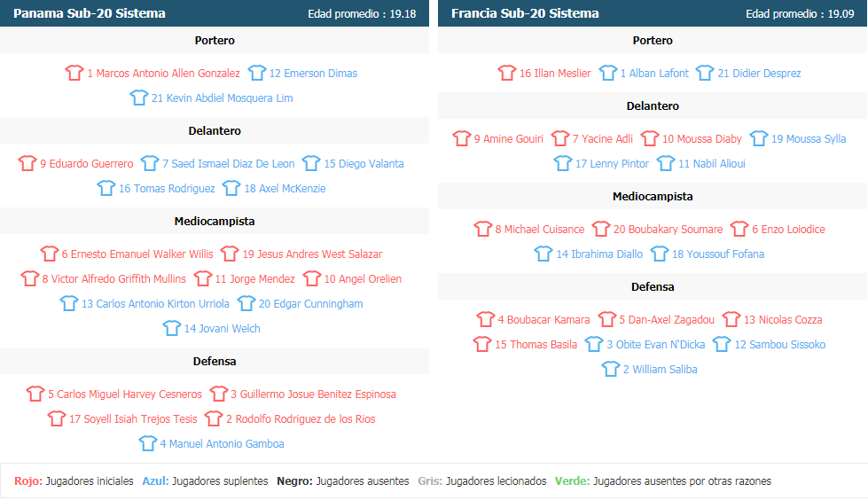This screenshot has height=500, width=868.
Task: Open Boubakary Soumare player link
Action: [668, 229]
